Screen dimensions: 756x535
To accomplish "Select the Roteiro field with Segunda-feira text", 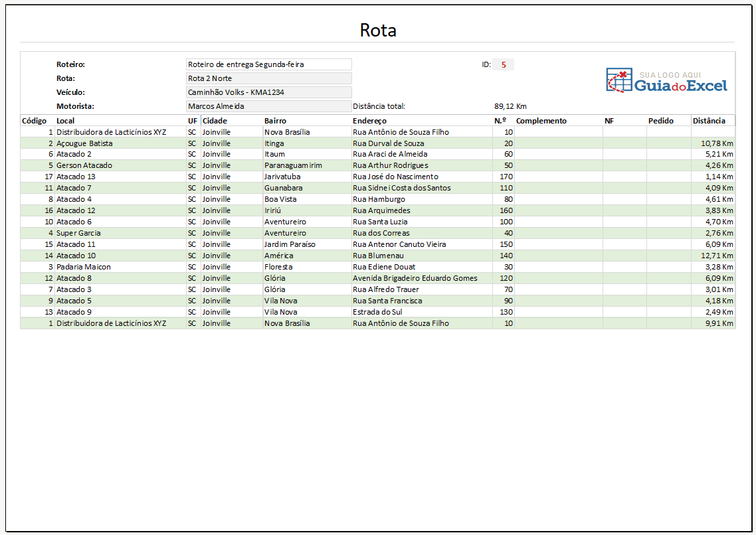I will point(268,64).
